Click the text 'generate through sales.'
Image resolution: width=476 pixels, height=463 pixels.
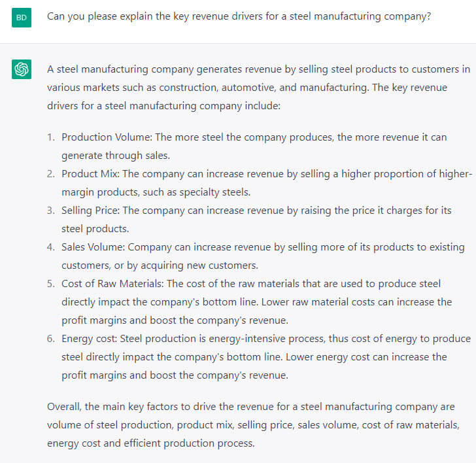[x=116, y=156]
